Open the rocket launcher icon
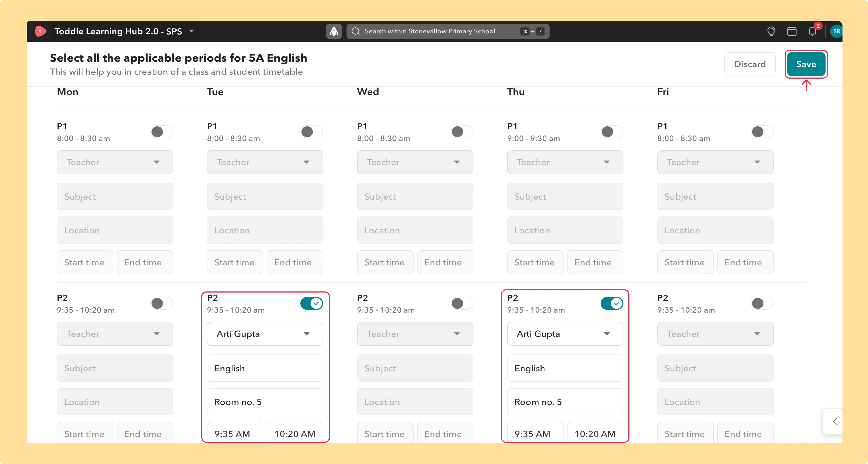Screen dimensions: 868x464 coord(334,31)
